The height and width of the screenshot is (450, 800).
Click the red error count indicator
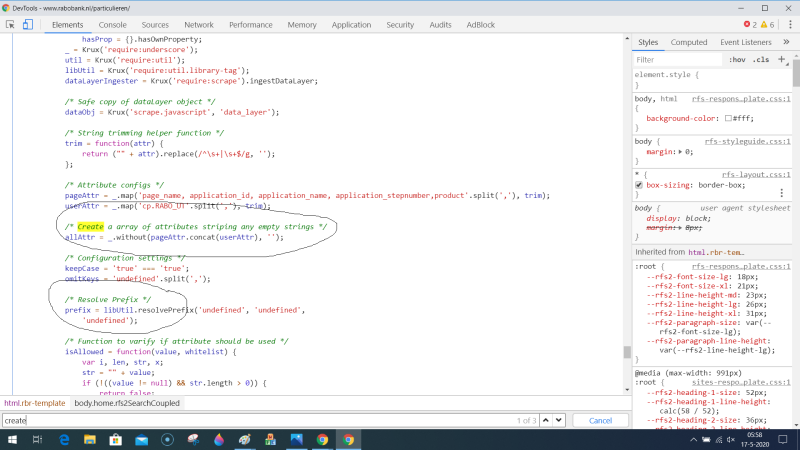(x=749, y=24)
